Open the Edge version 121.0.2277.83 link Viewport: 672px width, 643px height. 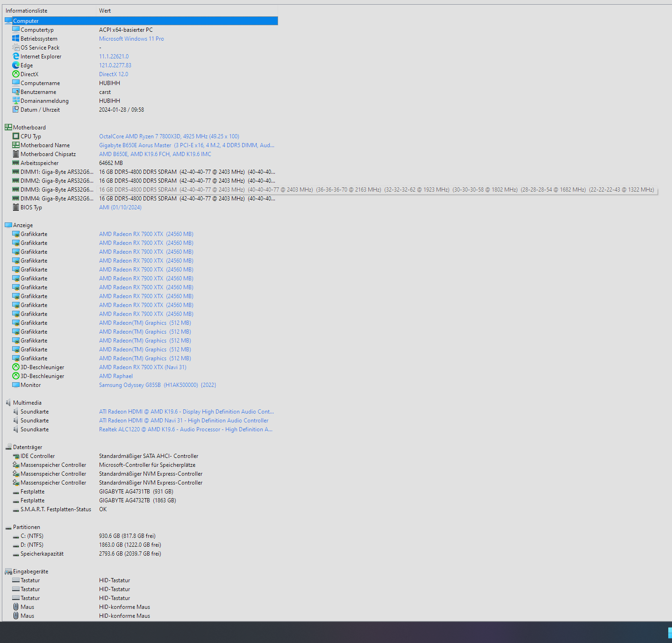coord(115,65)
